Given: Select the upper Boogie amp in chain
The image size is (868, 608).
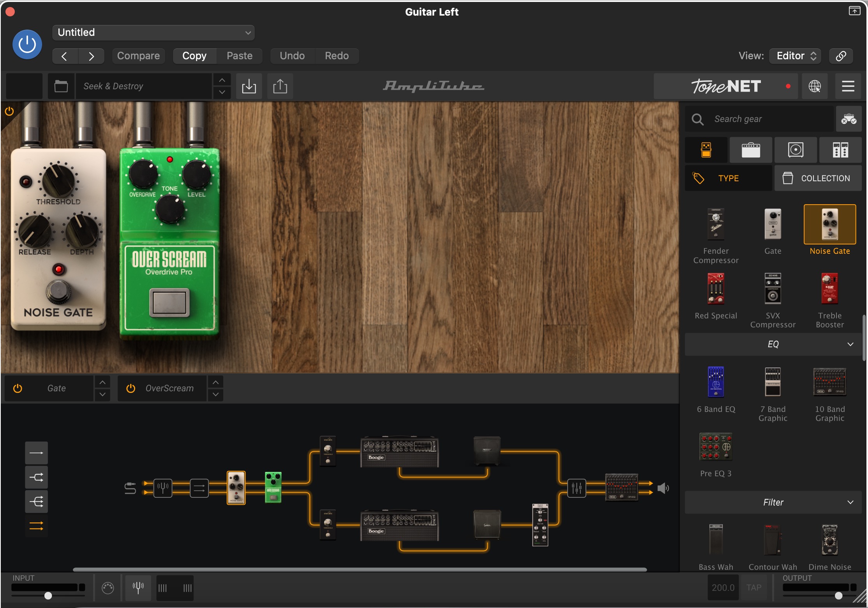Looking at the screenshot, I should tap(399, 451).
